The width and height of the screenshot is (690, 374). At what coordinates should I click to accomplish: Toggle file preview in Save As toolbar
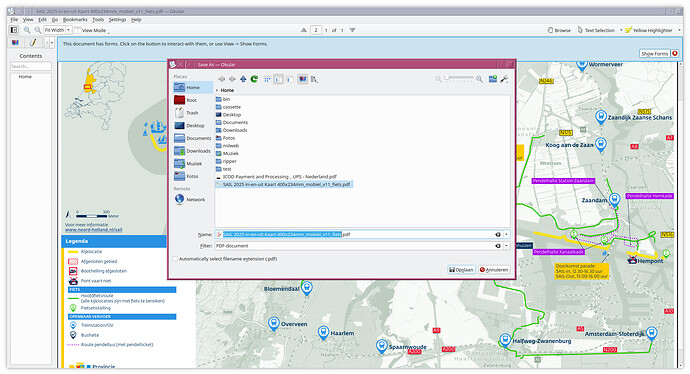(x=302, y=79)
